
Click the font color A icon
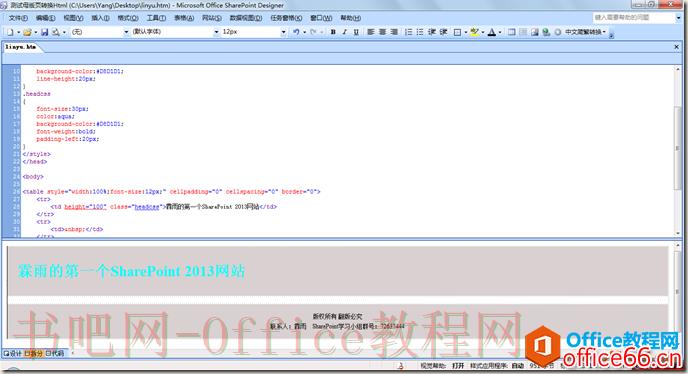492,32
